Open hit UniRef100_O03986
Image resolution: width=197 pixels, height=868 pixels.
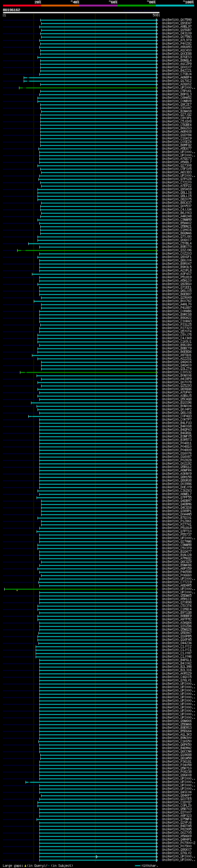pos(177,484)
